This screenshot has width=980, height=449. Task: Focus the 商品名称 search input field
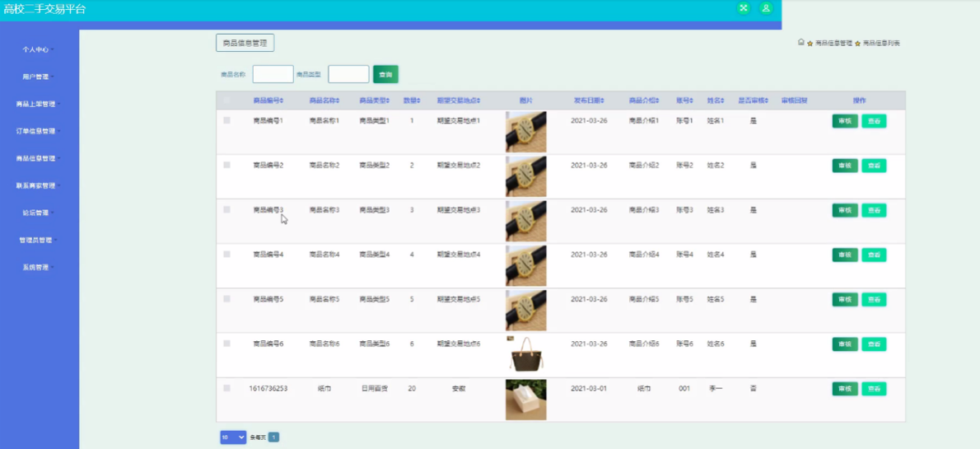273,74
